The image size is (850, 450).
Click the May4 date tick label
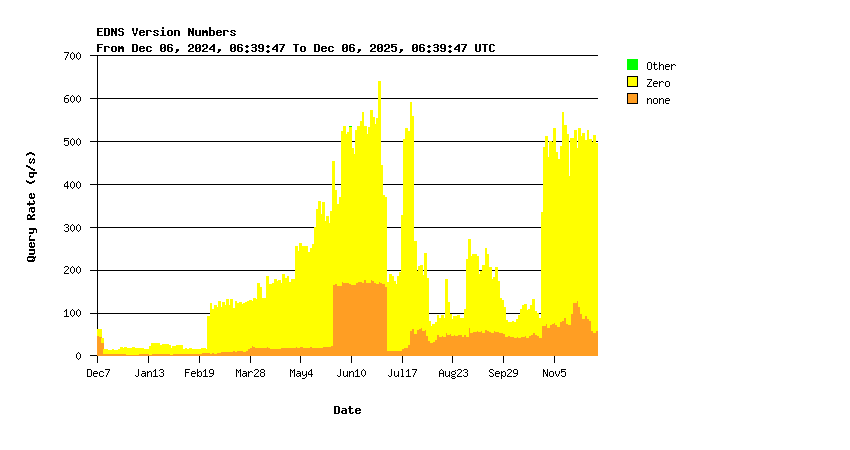301,373
